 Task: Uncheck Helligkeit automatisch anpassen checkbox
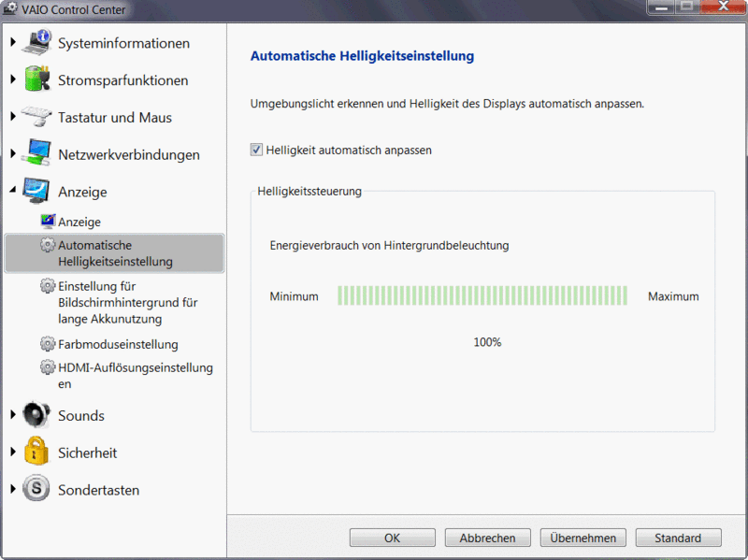click(256, 150)
